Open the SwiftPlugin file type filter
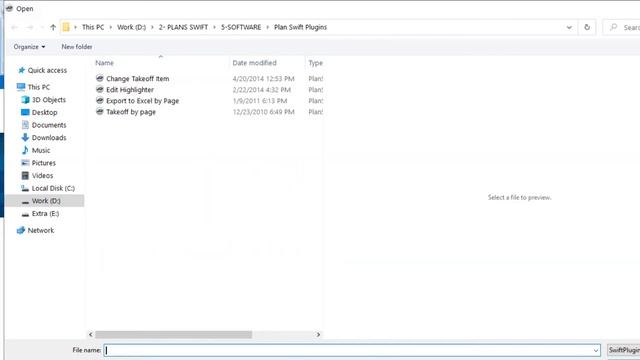This screenshot has height=360, width=640. [x=623, y=350]
